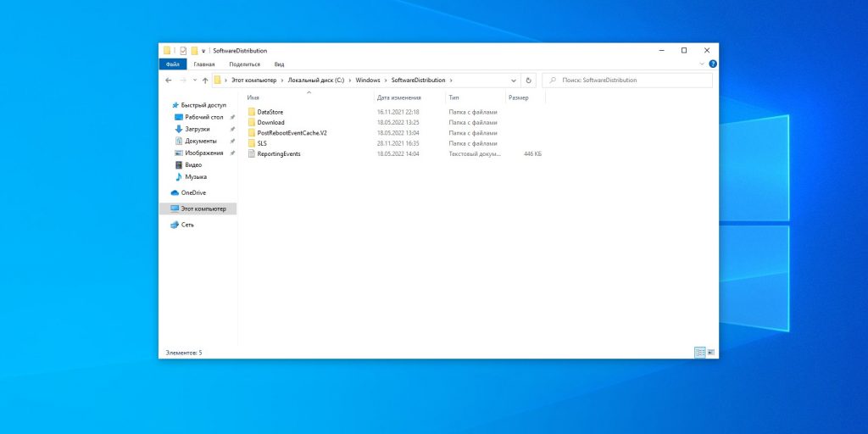Expand chevron after Этот компьютер breadcrumb

pos(281,81)
